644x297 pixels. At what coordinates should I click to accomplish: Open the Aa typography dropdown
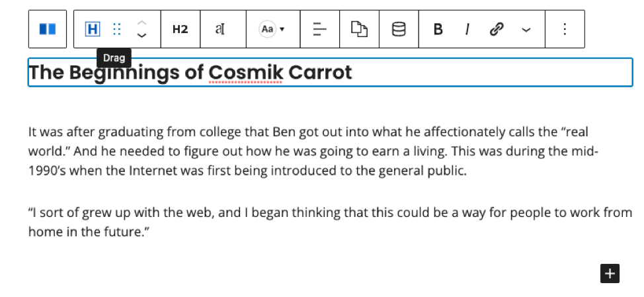pos(272,29)
